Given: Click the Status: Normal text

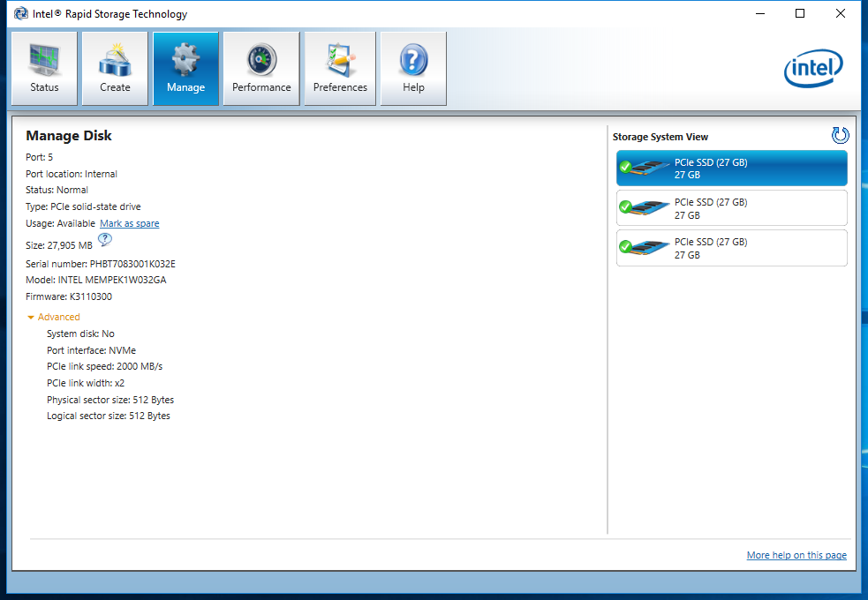Looking at the screenshot, I should click(x=57, y=190).
